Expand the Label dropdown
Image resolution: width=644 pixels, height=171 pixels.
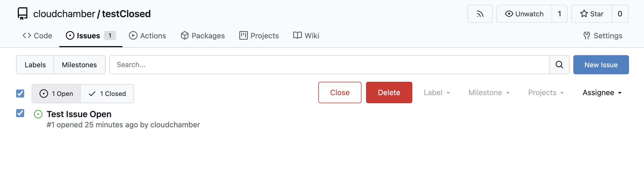(437, 93)
